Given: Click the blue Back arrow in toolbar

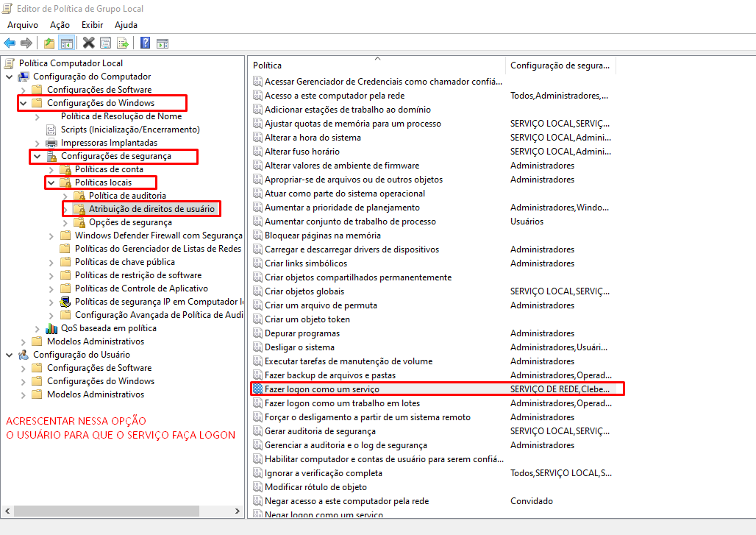Looking at the screenshot, I should coord(10,43).
